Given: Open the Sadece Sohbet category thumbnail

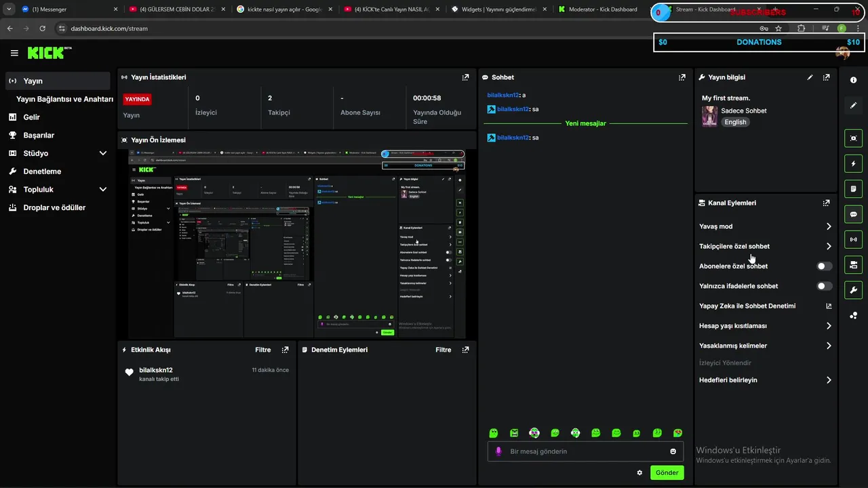Looking at the screenshot, I should pos(709,116).
